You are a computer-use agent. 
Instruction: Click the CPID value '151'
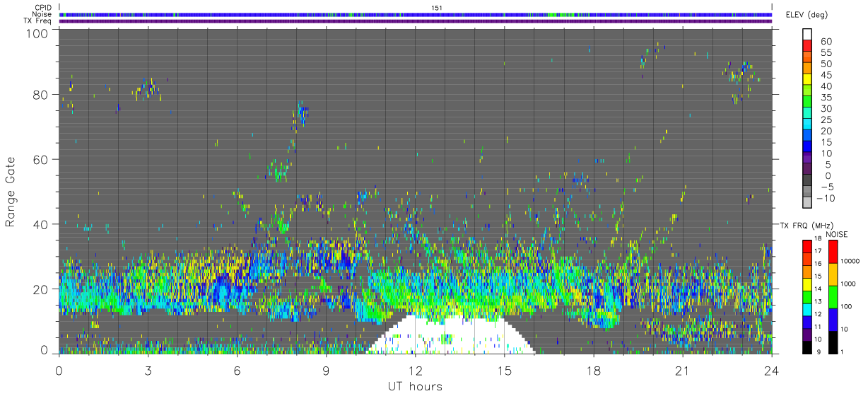[x=437, y=7]
